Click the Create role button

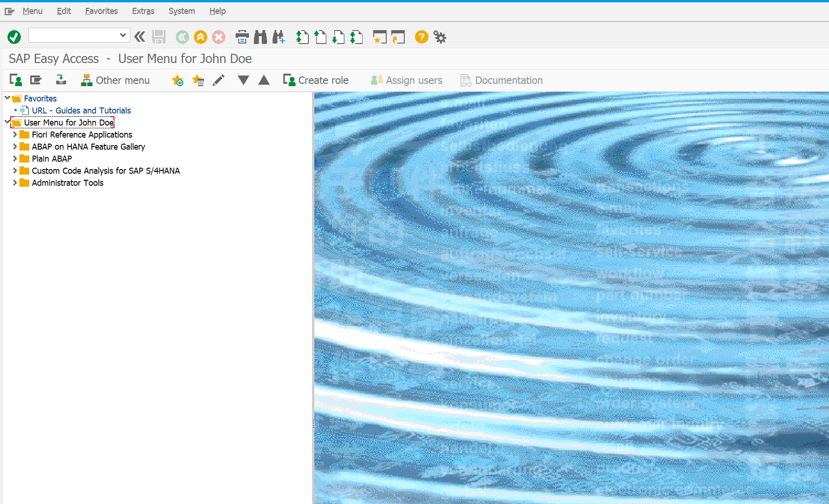pos(316,80)
